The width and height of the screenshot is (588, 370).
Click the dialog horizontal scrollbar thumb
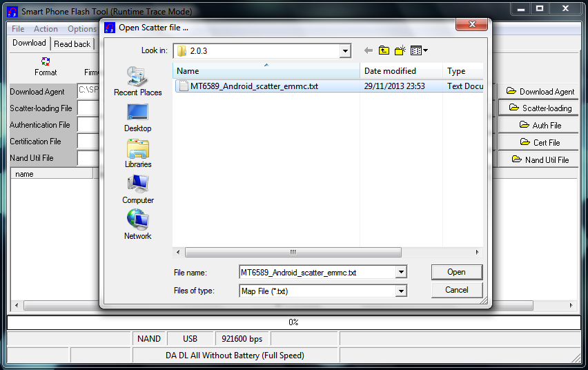293,252
